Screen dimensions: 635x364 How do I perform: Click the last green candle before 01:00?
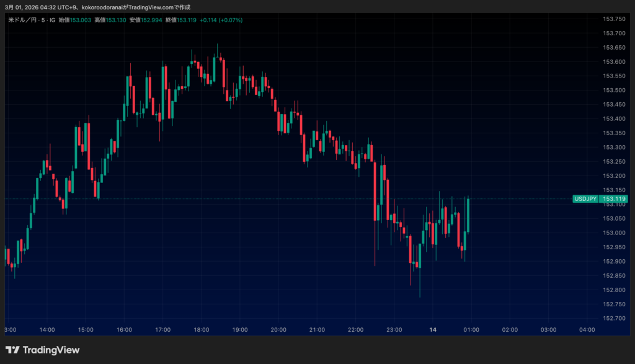click(468, 215)
